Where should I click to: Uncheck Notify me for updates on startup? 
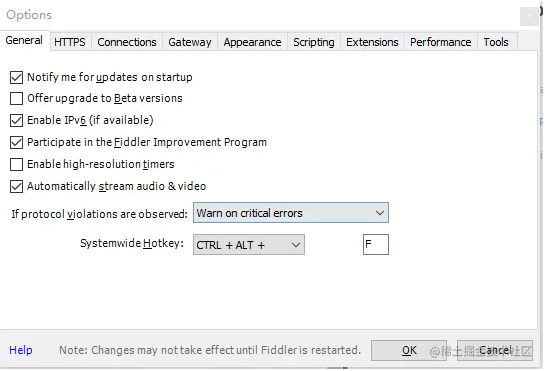16,77
